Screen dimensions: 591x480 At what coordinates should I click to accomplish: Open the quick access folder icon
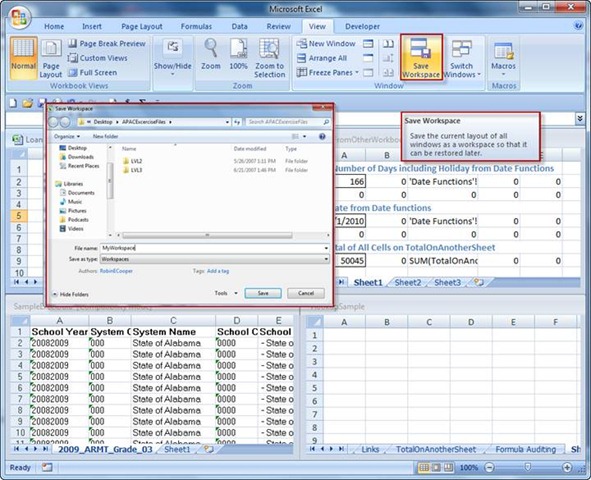pyautogui.click(x=27, y=103)
